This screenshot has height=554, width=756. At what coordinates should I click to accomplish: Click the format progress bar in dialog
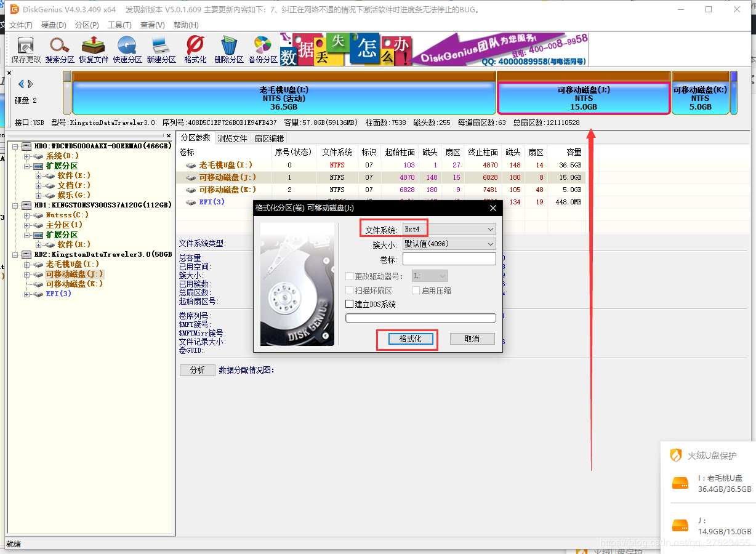coord(421,318)
